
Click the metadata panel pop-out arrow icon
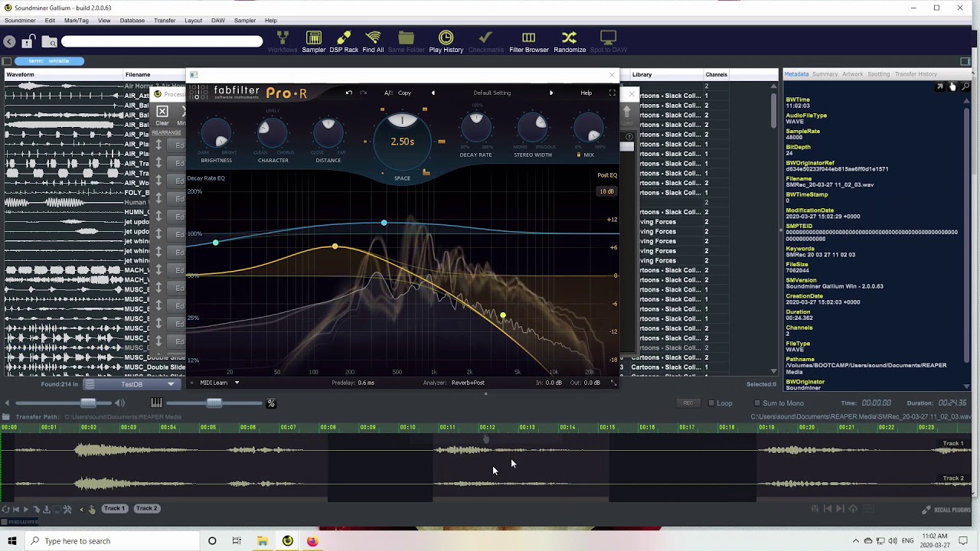tap(939, 86)
